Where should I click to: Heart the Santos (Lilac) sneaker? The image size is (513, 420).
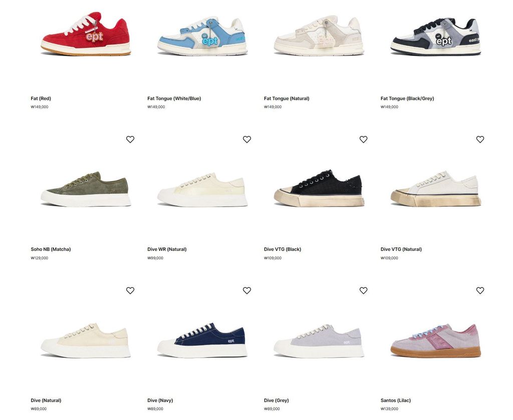pos(480,290)
